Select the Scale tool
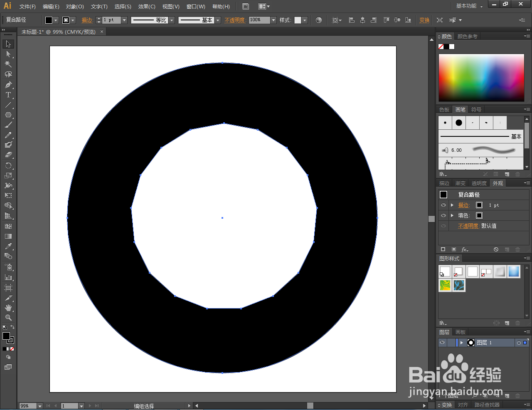 (8, 175)
